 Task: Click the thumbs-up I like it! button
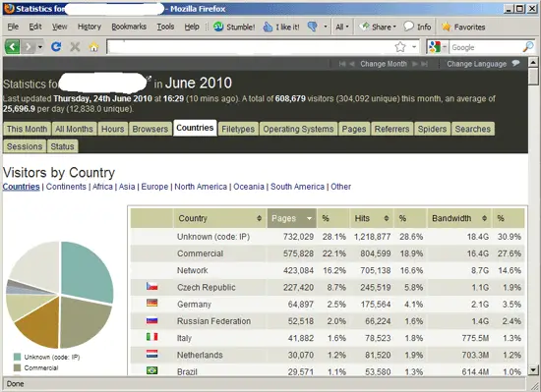click(281, 27)
